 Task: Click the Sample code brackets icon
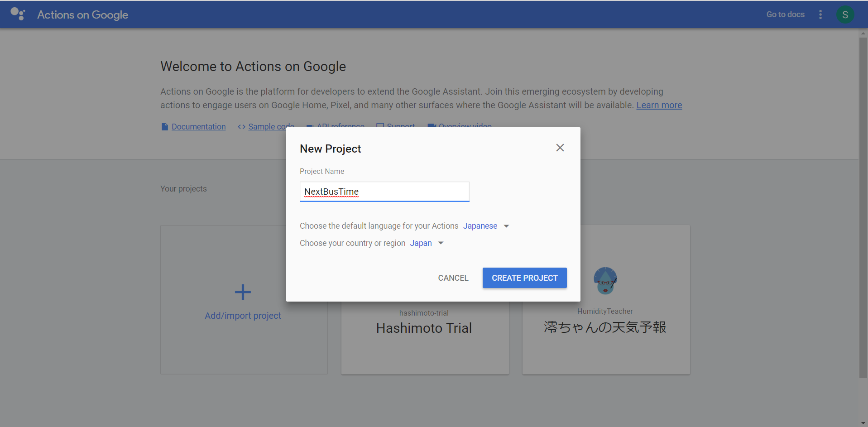coord(241,127)
